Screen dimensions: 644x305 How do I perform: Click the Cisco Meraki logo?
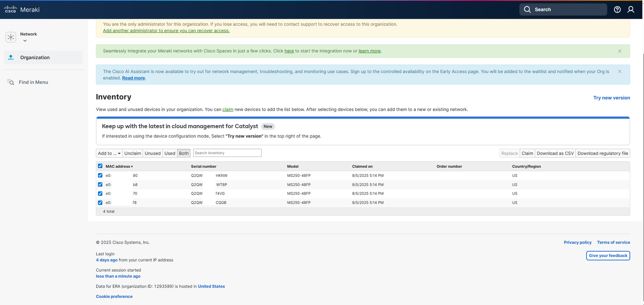(x=22, y=10)
